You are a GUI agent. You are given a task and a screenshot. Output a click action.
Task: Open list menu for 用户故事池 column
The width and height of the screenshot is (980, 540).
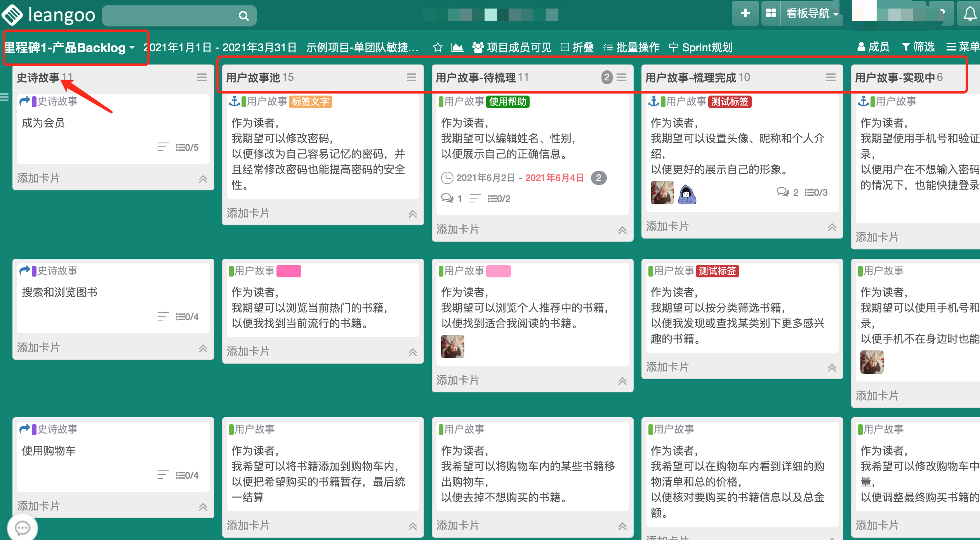pos(412,78)
